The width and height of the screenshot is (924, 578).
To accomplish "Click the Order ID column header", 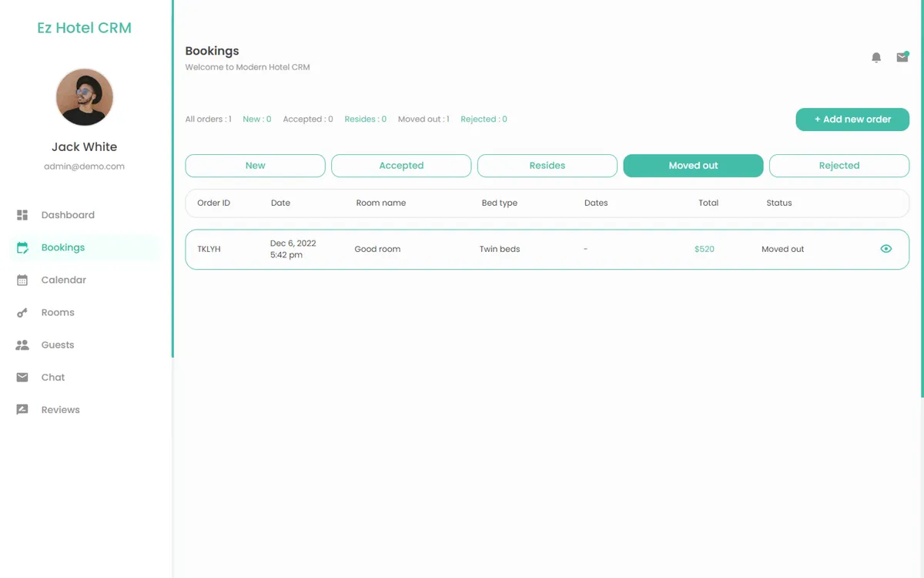I will (213, 203).
